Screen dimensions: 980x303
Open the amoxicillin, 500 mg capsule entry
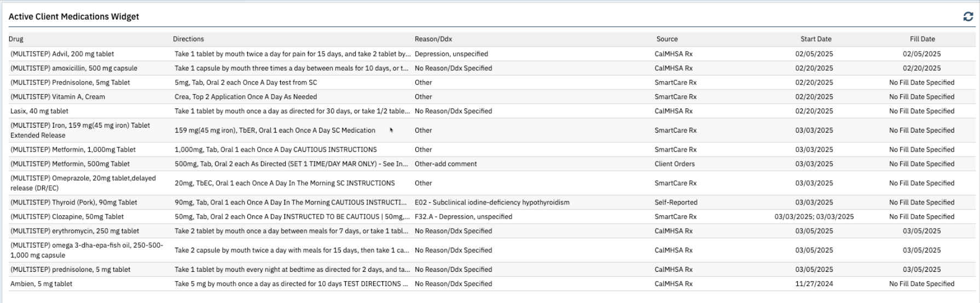[x=74, y=68]
